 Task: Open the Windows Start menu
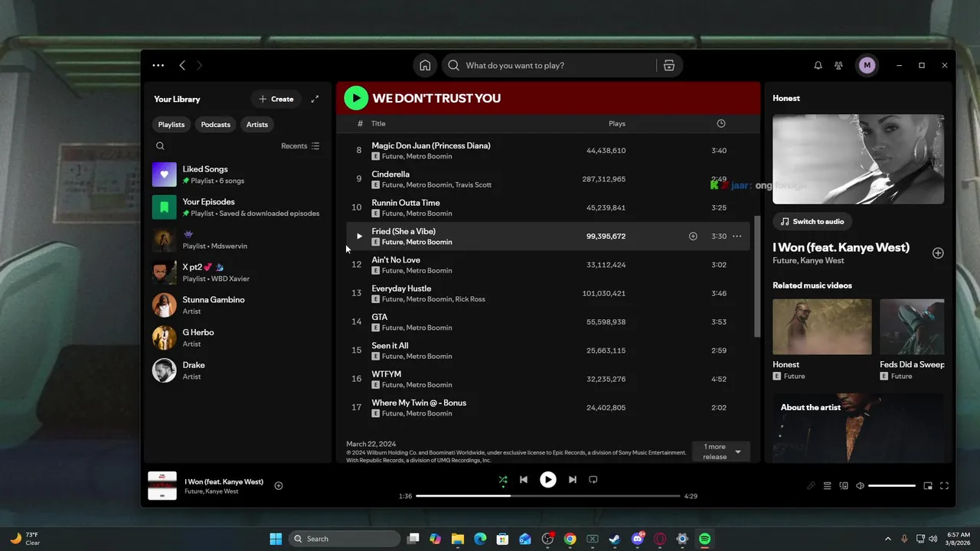coord(276,539)
